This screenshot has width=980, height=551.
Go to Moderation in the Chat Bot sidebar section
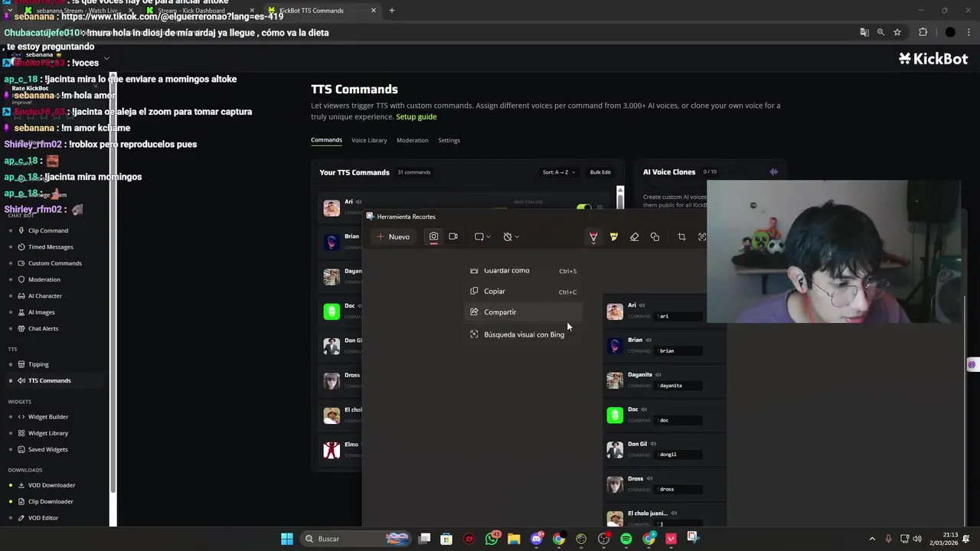(44, 279)
